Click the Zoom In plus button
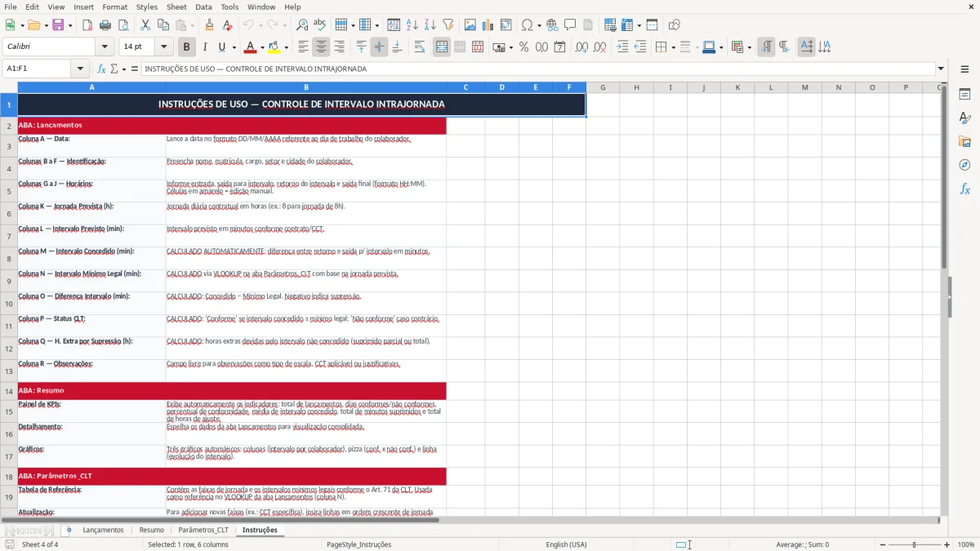This screenshot has width=980, height=551. (x=947, y=544)
